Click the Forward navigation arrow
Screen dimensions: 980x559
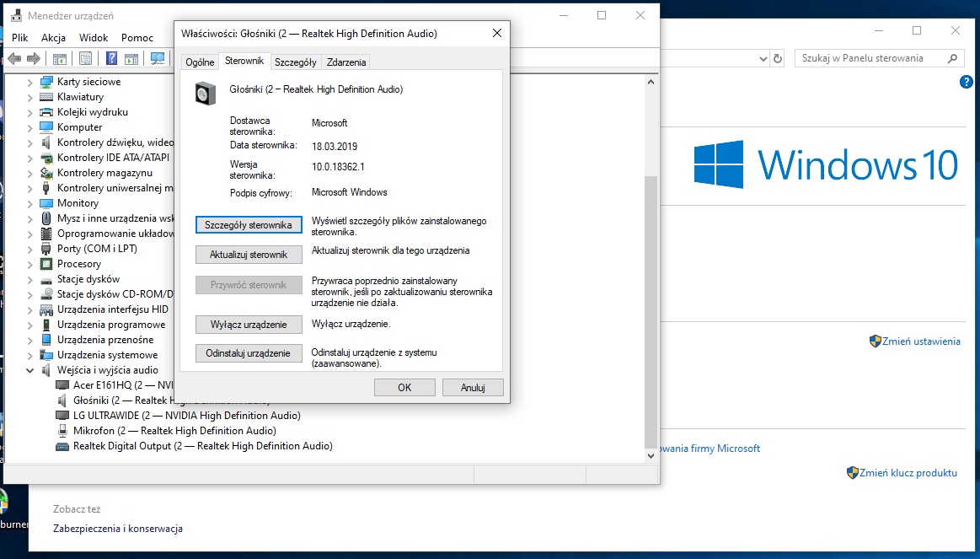(x=33, y=58)
